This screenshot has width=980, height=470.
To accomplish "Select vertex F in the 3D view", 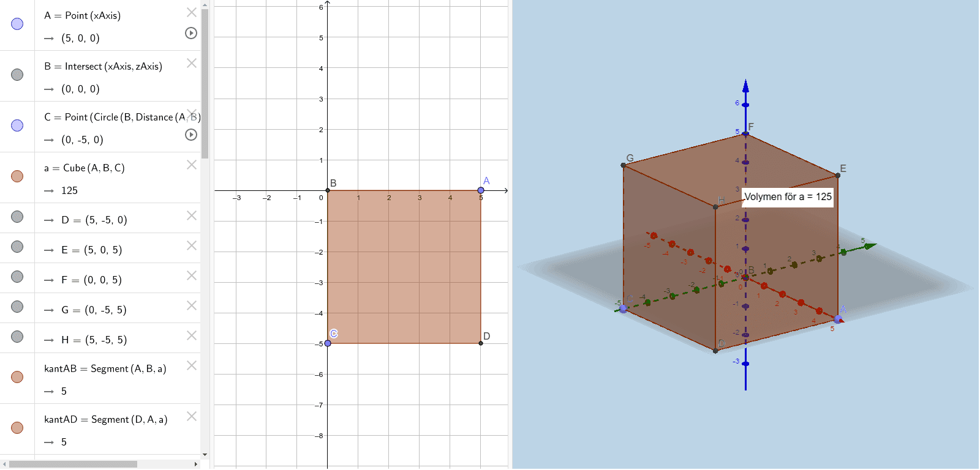I will click(745, 134).
